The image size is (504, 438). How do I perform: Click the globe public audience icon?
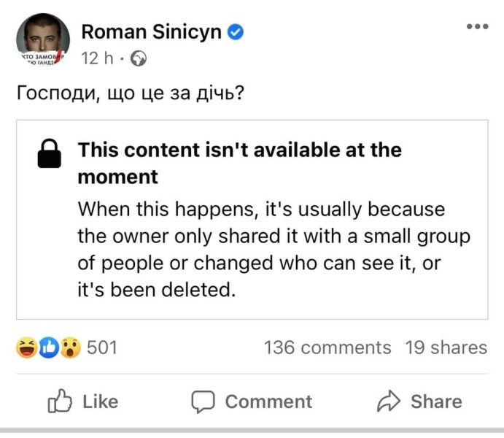click(x=137, y=59)
